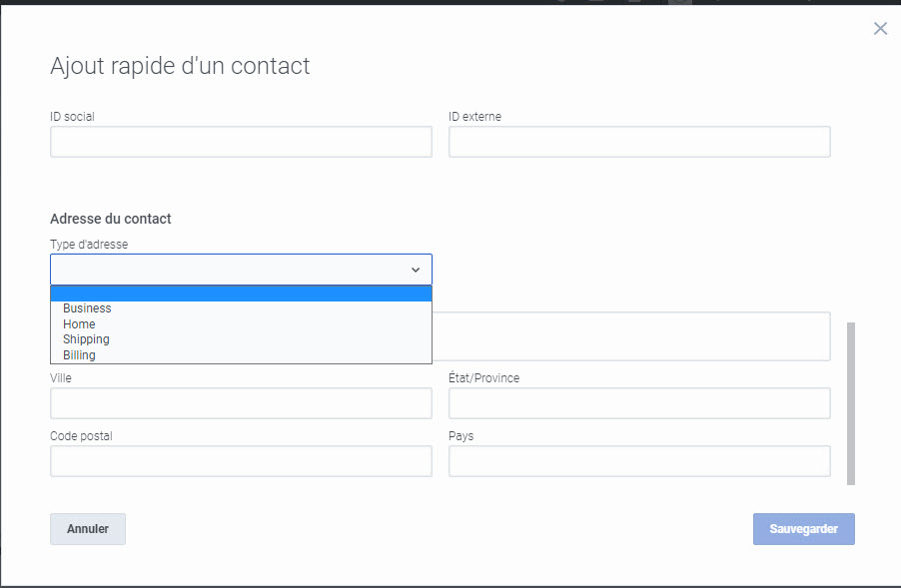The image size is (901, 588).
Task: Click the address field behind the dropdown
Action: pos(631,336)
